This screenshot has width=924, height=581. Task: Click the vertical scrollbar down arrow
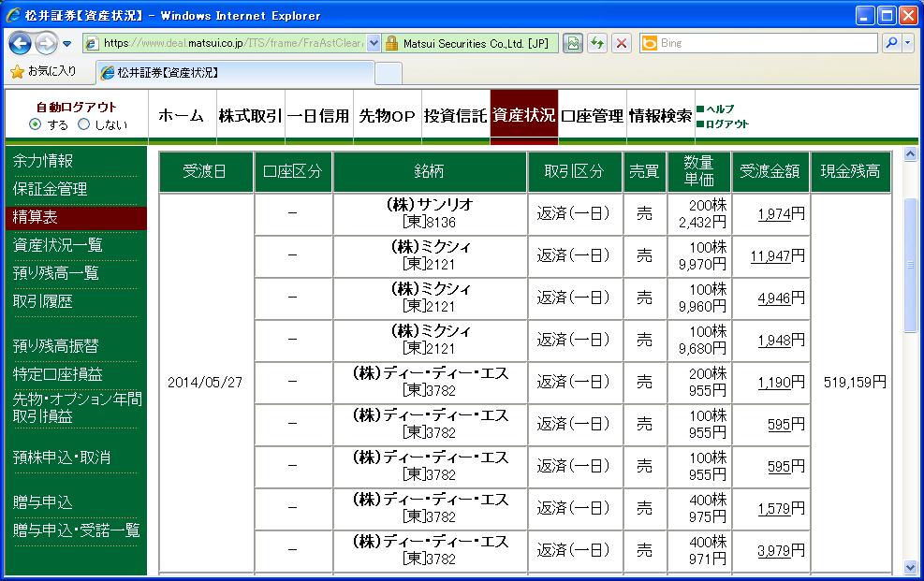(x=911, y=567)
